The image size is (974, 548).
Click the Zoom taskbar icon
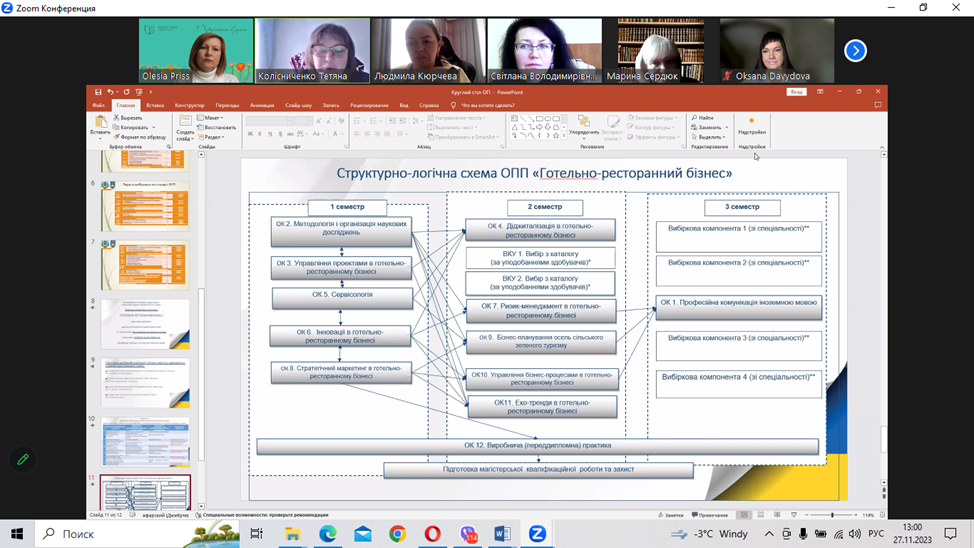coord(537,534)
